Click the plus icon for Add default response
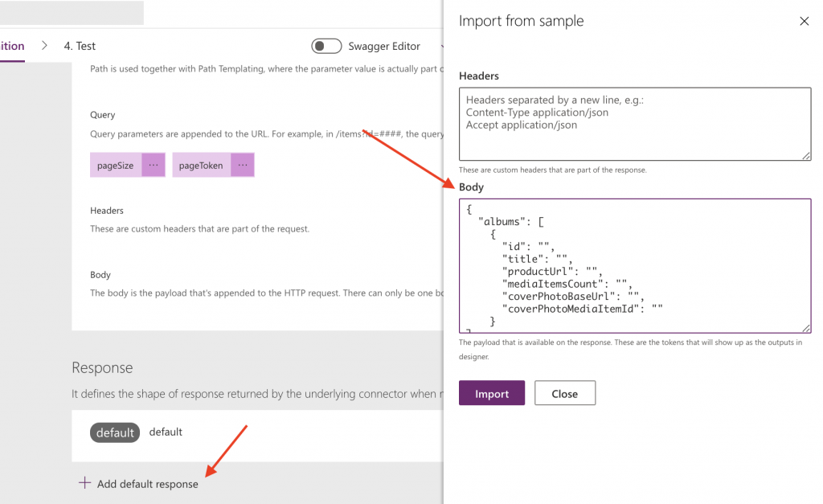Screen dimensions: 823x504 [x=84, y=483]
